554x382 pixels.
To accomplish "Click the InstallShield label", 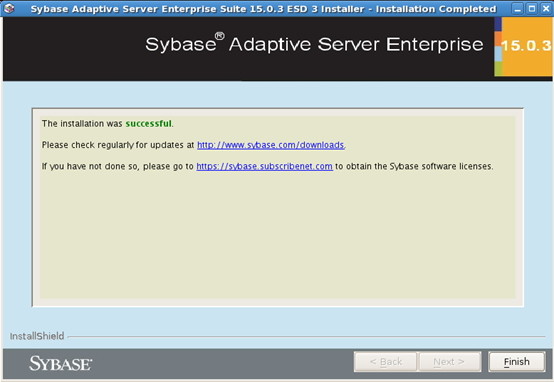I will click(x=37, y=336).
